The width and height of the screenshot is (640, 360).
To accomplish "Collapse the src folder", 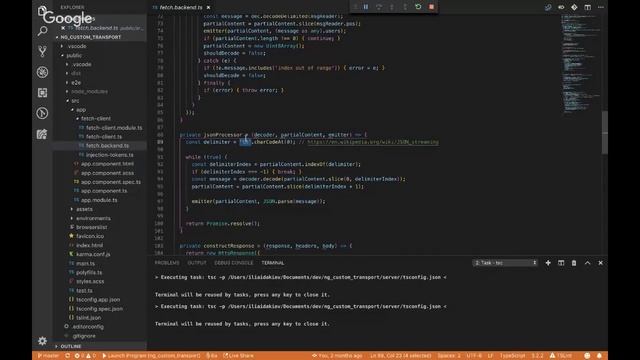I will pyautogui.click(x=75, y=100).
